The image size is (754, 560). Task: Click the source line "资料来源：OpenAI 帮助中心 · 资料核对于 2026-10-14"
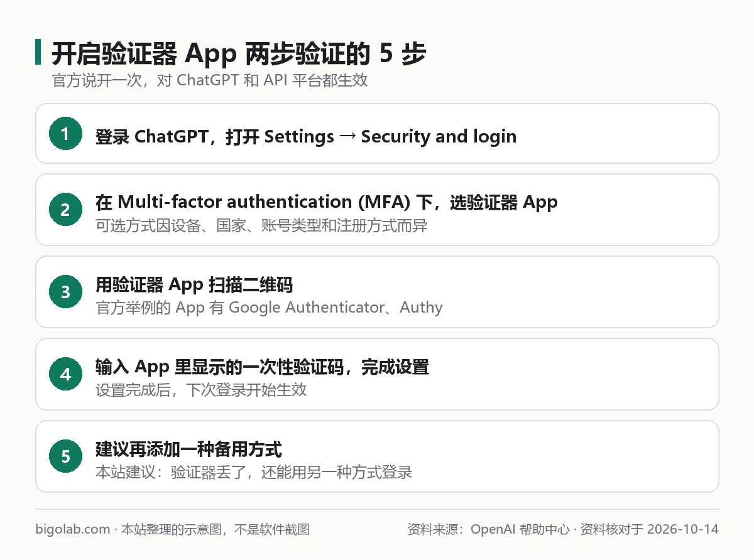coord(563,529)
